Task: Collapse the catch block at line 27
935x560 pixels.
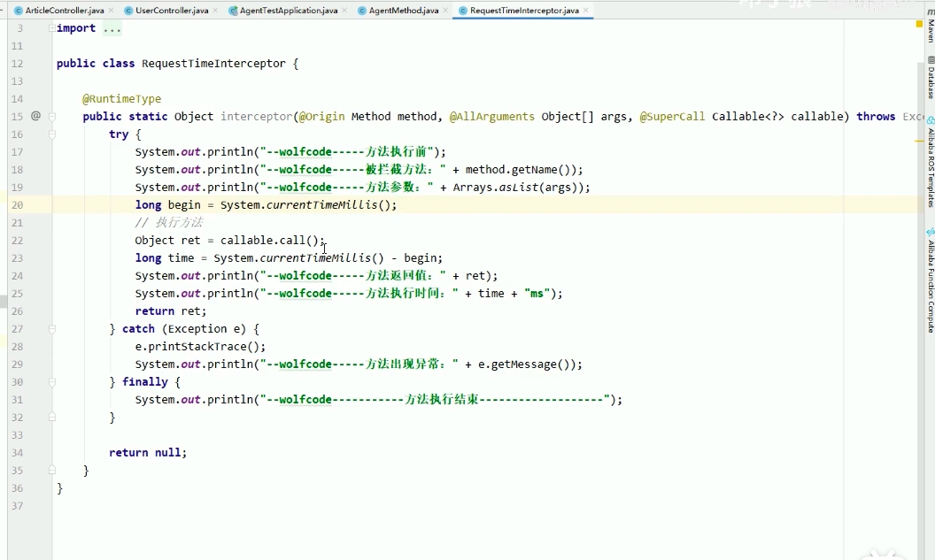Action: click(52, 329)
